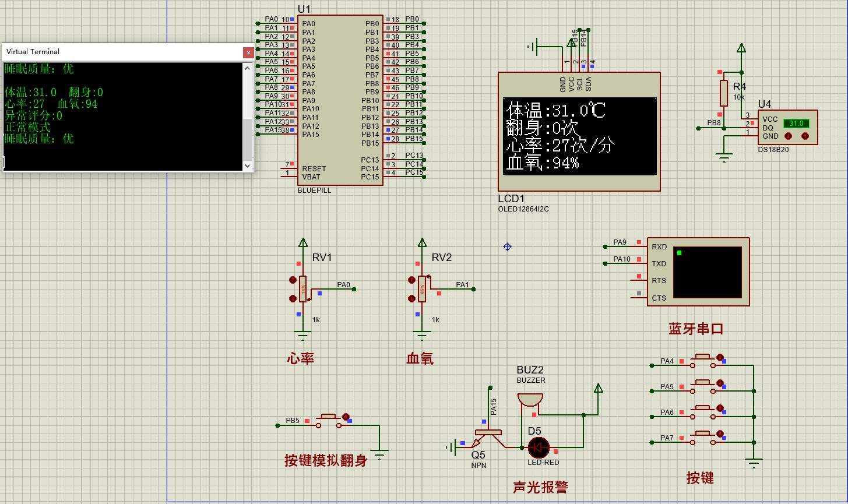Viewport: 848px width, 504px height.
Task: Click the Virtual Terminal scrollbar thumb
Action: click(x=248, y=139)
